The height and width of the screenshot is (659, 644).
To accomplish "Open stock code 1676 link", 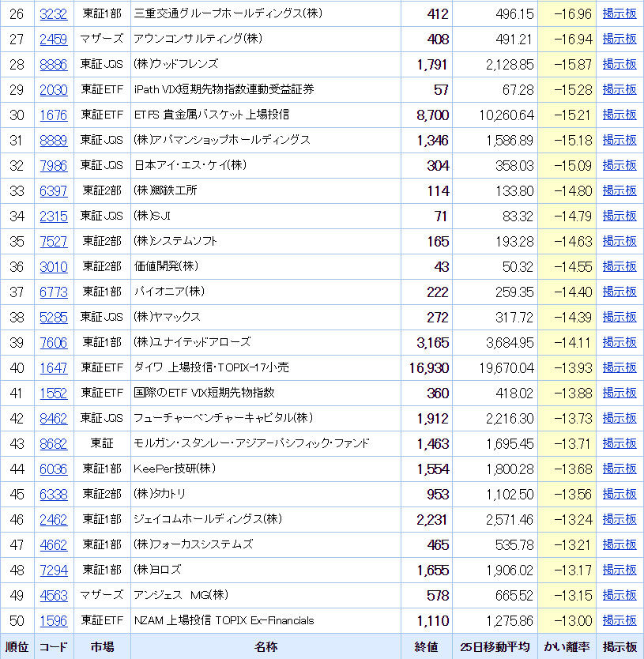I will (54, 115).
